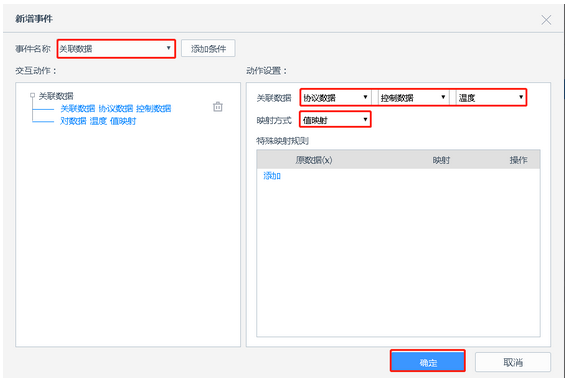The height and width of the screenshot is (378, 565).
Task: Select the 关联数据 root tree item
Action: 56,96
